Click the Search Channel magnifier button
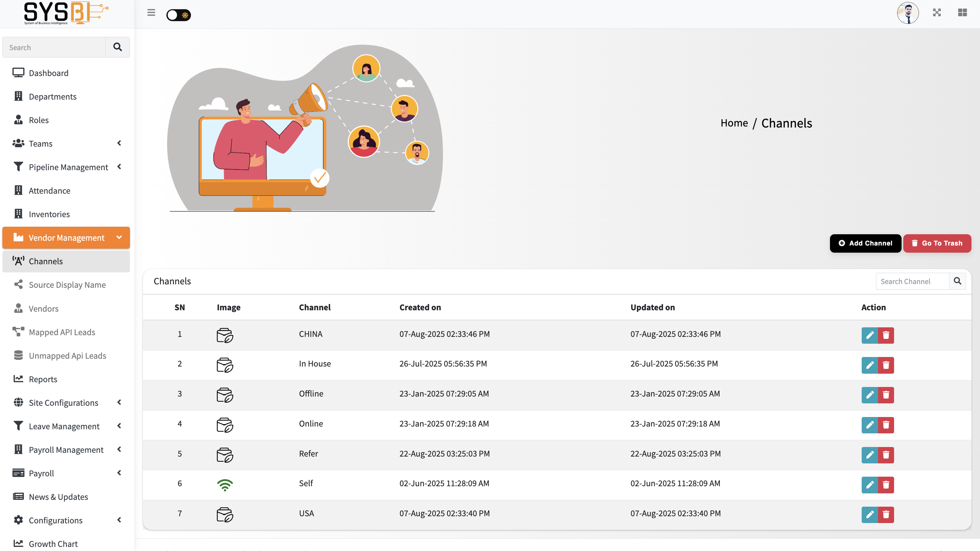Image resolution: width=980 pixels, height=551 pixels. pyautogui.click(x=957, y=281)
